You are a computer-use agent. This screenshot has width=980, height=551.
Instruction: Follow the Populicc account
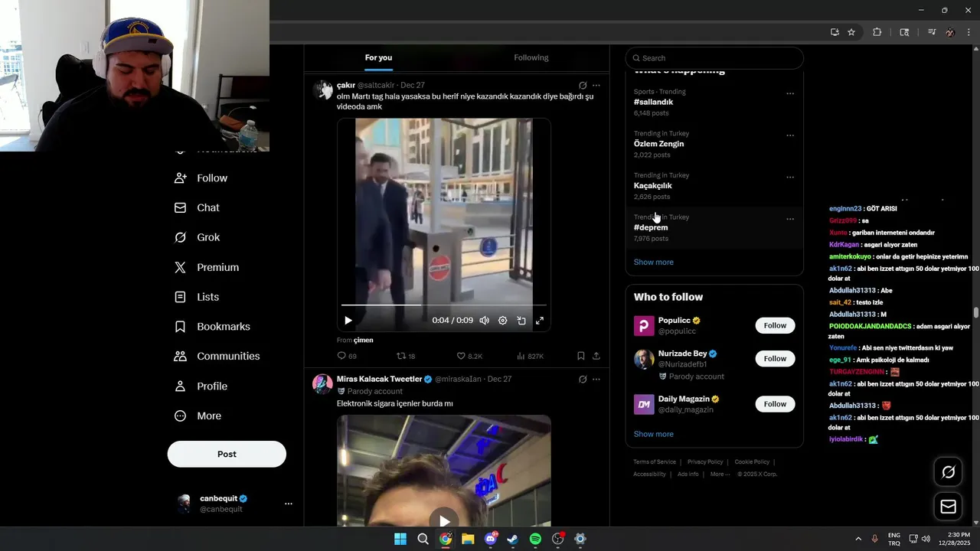click(775, 326)
